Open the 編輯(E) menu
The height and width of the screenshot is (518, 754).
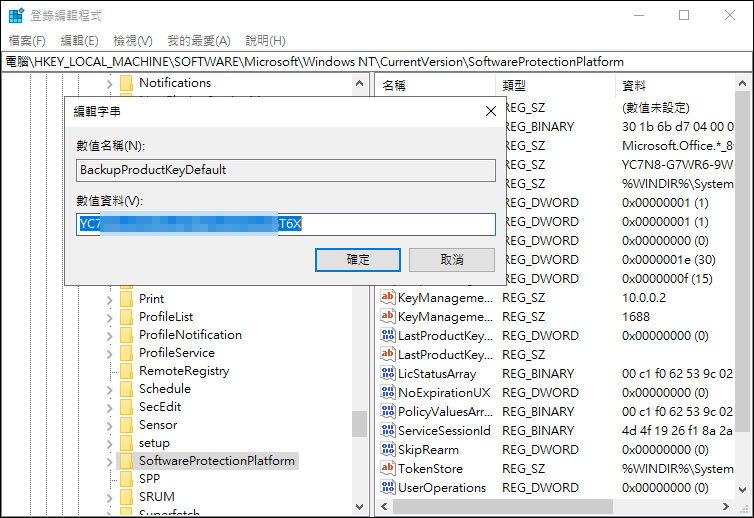click(79, 41)
